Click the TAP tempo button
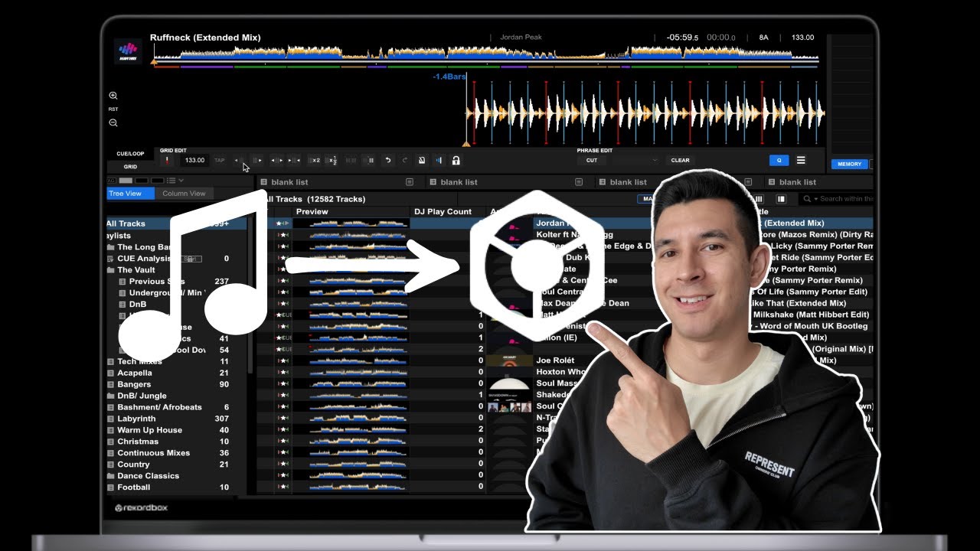The image size is (980, 551). click(220, 160)
